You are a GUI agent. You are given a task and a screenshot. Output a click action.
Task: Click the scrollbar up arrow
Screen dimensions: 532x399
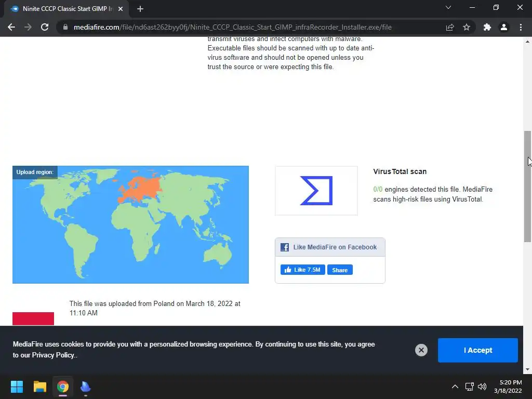pyautogui.click(x=528, y=42)
